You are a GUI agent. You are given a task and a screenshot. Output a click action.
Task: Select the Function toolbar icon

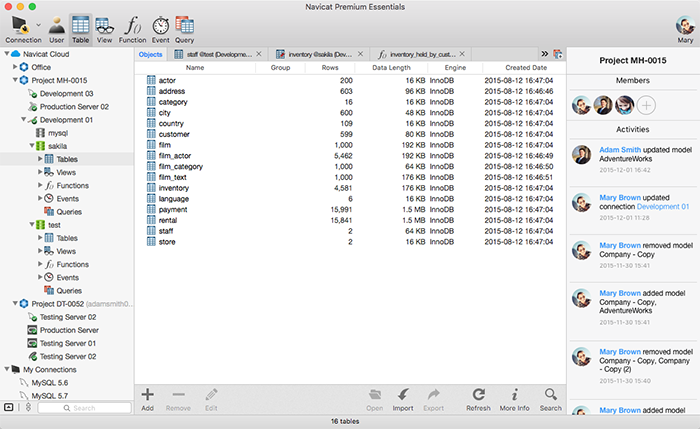(132, 29)
